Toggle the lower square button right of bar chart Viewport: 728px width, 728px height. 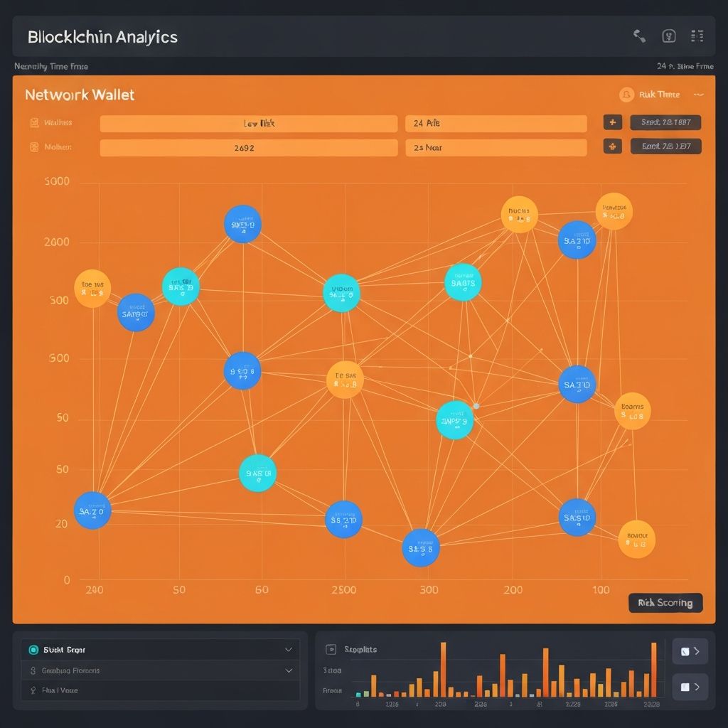690,687
